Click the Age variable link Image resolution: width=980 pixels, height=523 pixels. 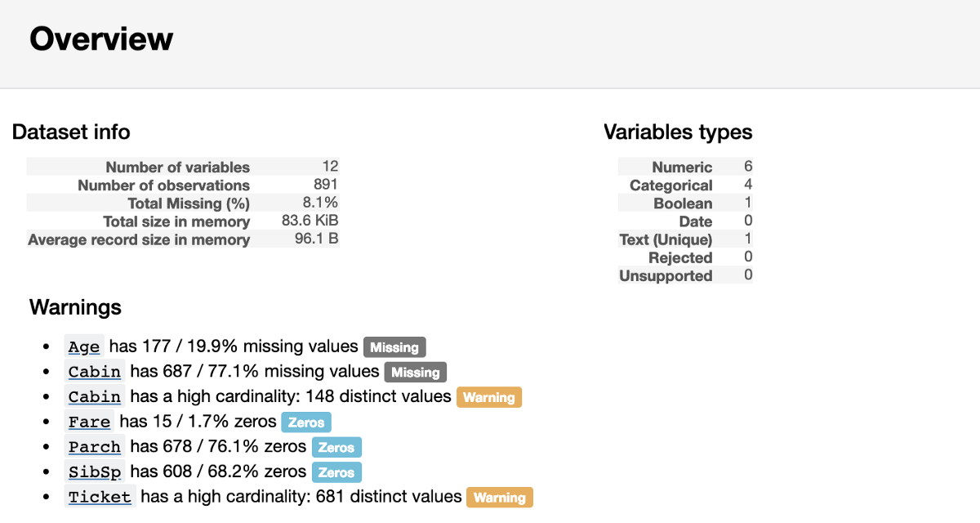[x=83, y=347]
